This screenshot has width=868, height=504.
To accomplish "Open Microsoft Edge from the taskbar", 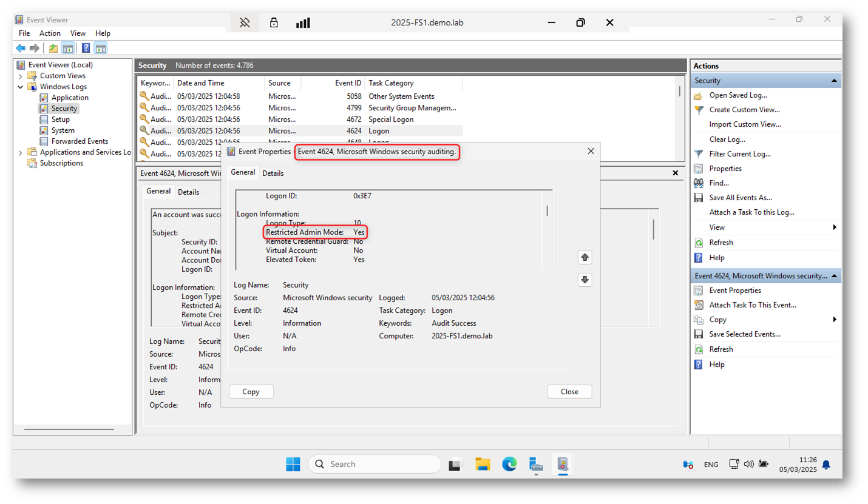I will (x=509, y=465).
